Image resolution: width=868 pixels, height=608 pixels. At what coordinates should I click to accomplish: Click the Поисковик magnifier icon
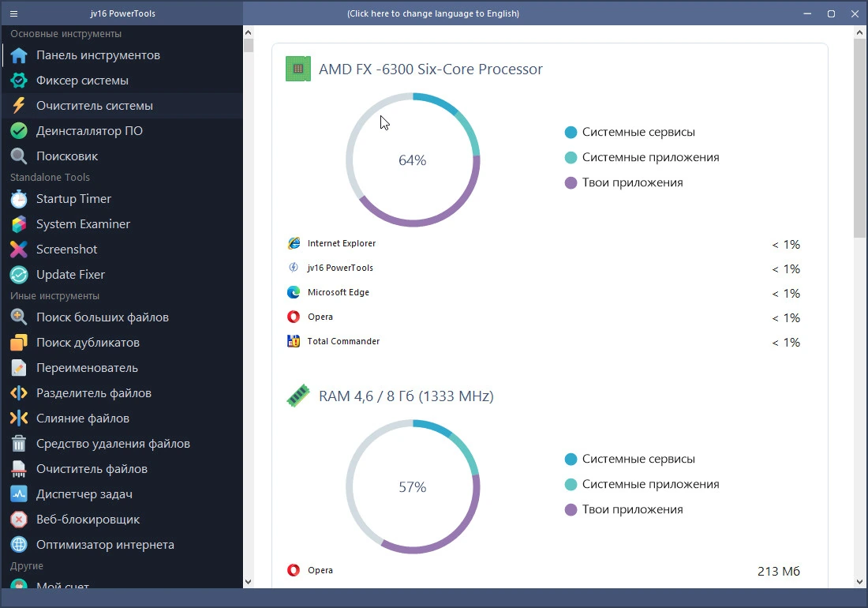(x=19, y=156)
